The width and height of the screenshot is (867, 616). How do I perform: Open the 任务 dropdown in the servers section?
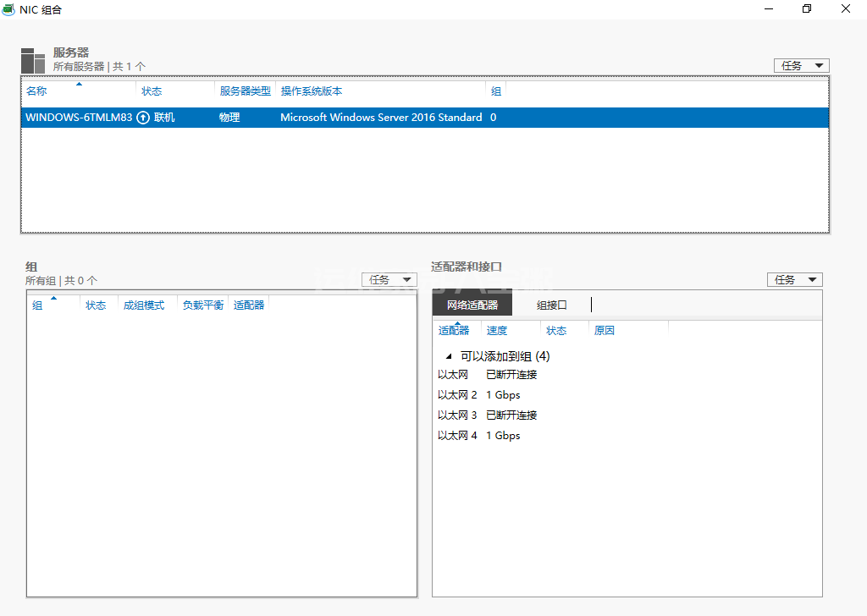point(801,65)
